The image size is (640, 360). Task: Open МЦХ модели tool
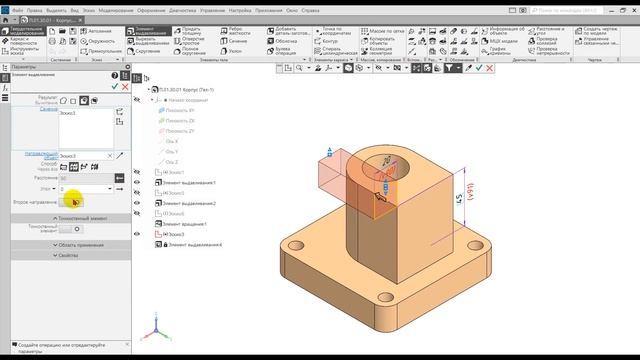[500, 41]
